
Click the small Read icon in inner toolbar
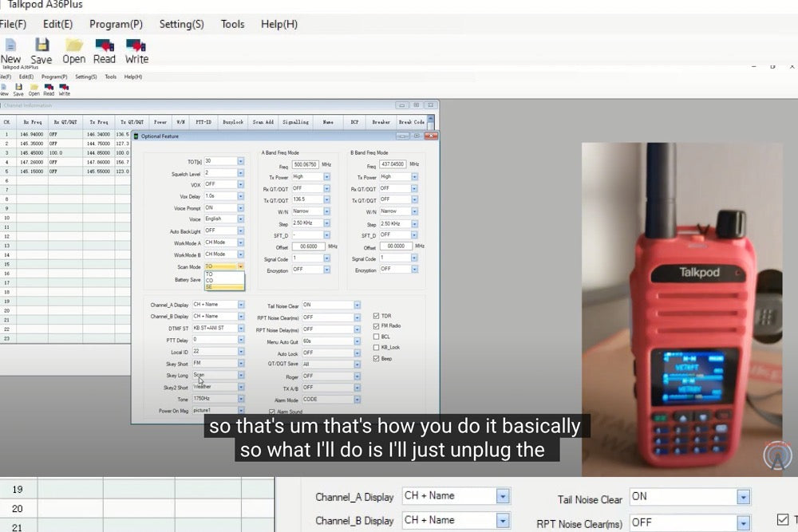49,87
